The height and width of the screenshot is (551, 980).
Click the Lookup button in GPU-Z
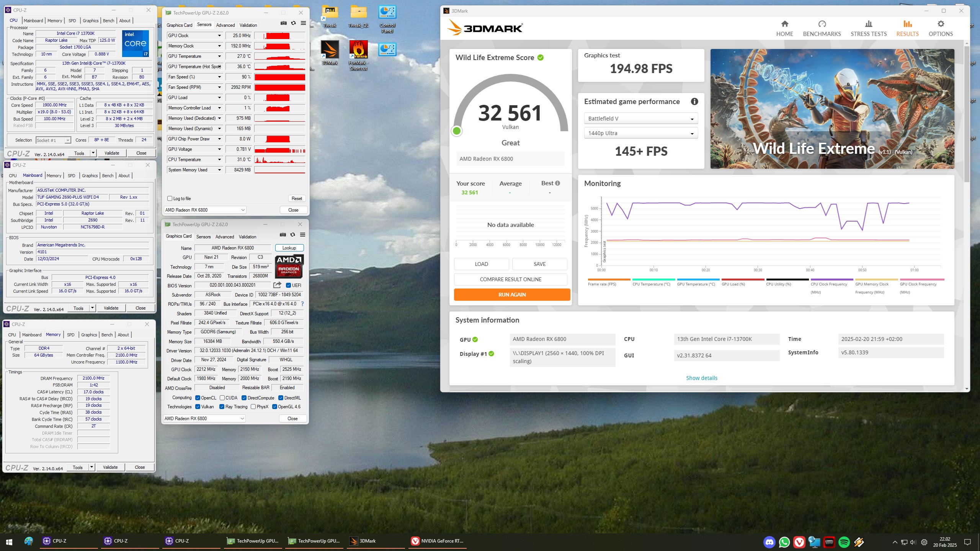click(289, 248)
